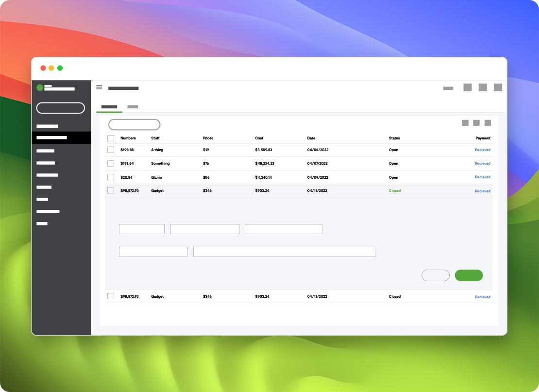Click the outlined cancel button beside green button
Image resolution: width=539 pixels, height=392 pixels.
436,275
